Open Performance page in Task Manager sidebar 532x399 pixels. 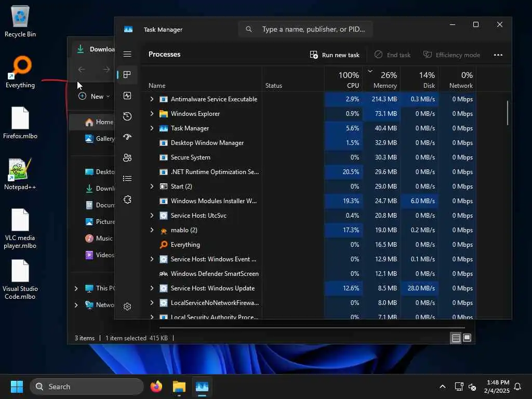click(127, 96)
